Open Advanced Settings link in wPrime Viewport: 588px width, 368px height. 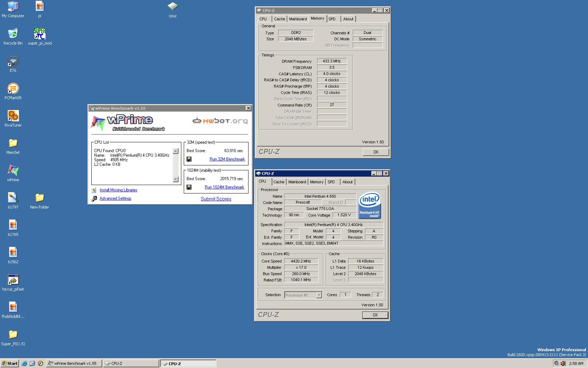click(x=115, y=198)
